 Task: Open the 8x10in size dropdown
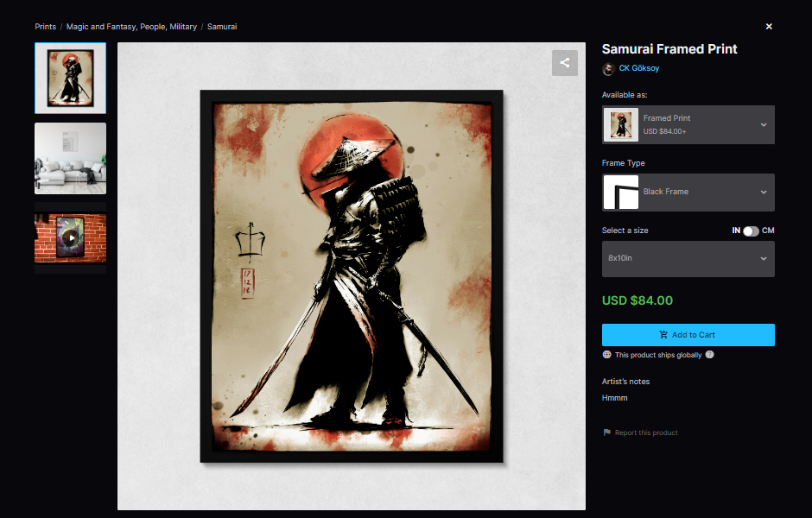tap(688, 259)
